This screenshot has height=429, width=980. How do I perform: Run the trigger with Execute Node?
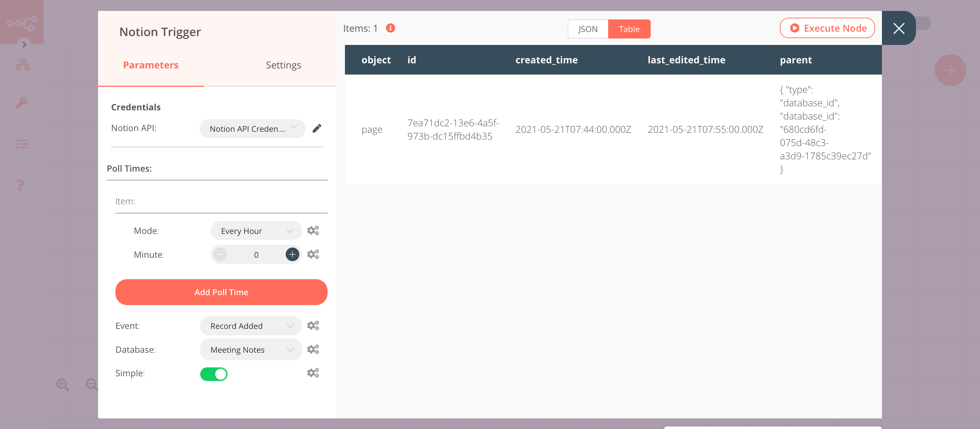pyautogui.click(x=827, y=28)
